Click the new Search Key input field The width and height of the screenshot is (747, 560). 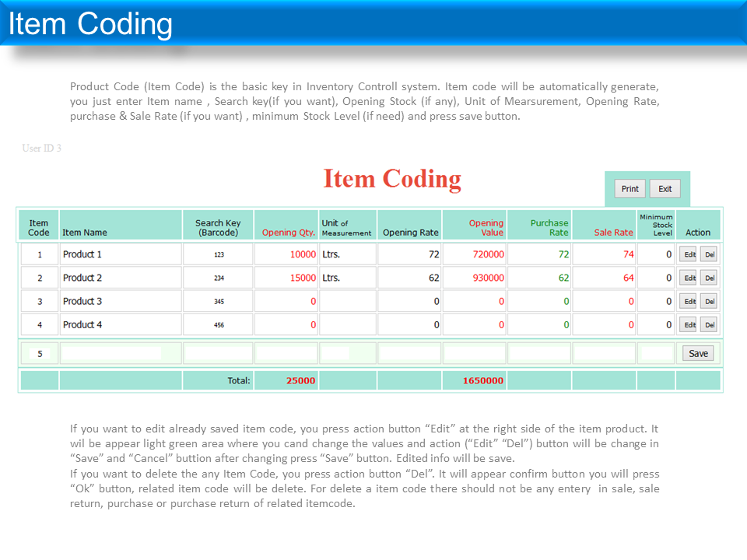(218, 353)
